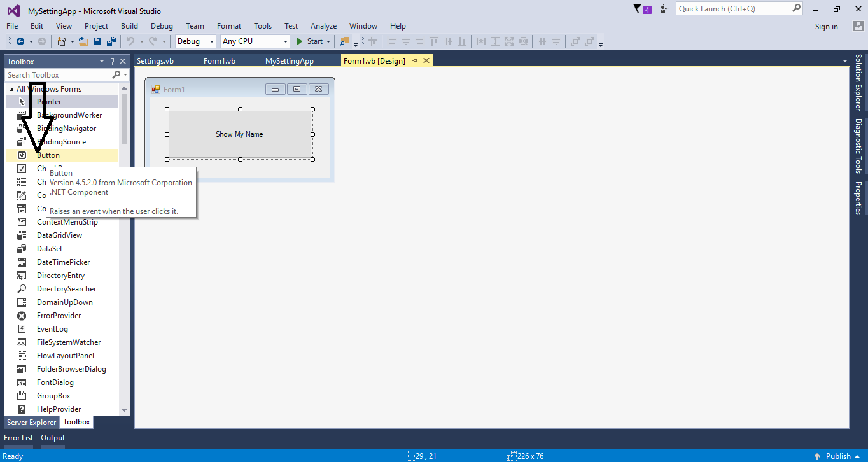The image size is (868, 462).
Task: Select the Button control in Toolbox
Action: pyautogui.click(x=62, y=155)
